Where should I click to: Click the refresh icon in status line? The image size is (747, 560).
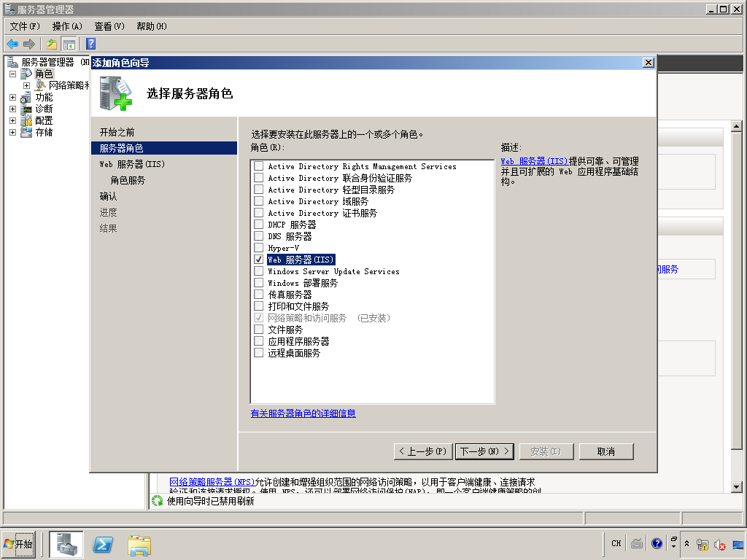[157, 500]
